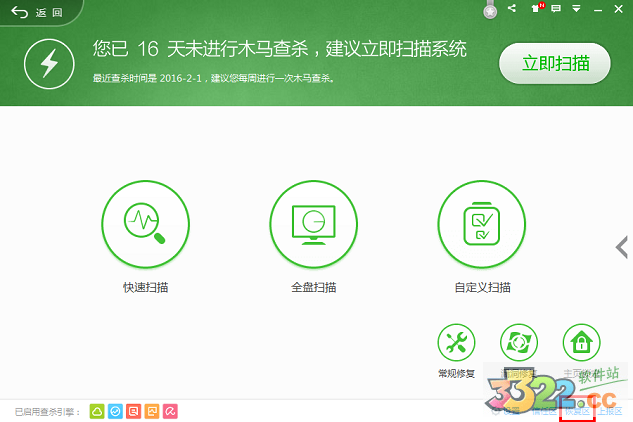Screen dimensions: 633x422
Task: Start scanning with the 立即扫描 button
Action: [555, 63]
